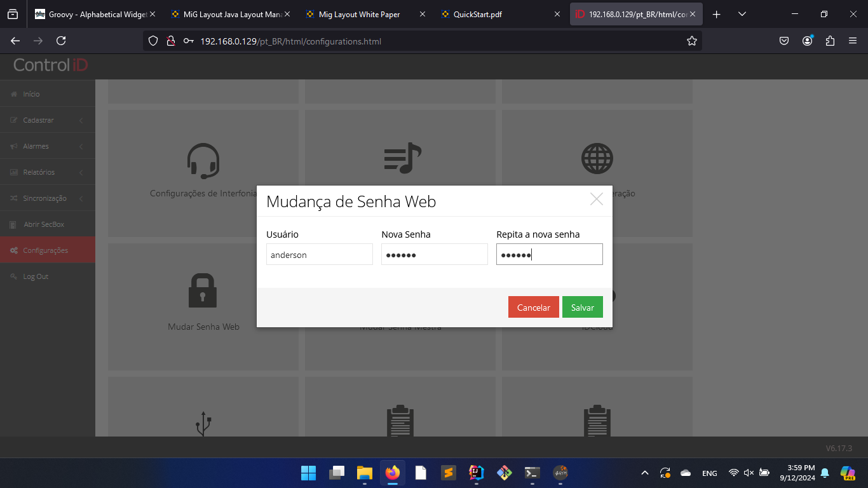Click the headset Configurações de Interfonia icon
This screenshot has width=868, height=488.
[203, 161]
